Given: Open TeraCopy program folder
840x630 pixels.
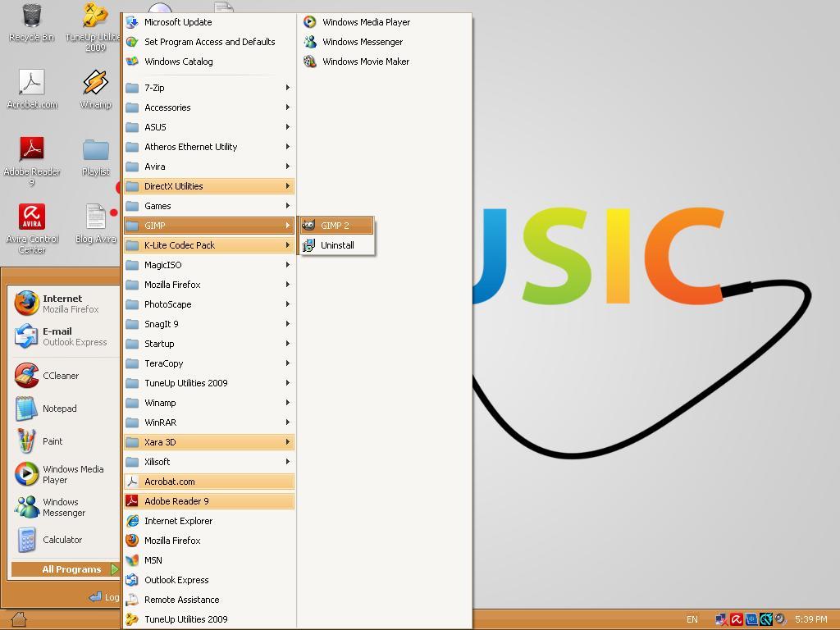Looking at the screenshot, I should coord(209,363).
